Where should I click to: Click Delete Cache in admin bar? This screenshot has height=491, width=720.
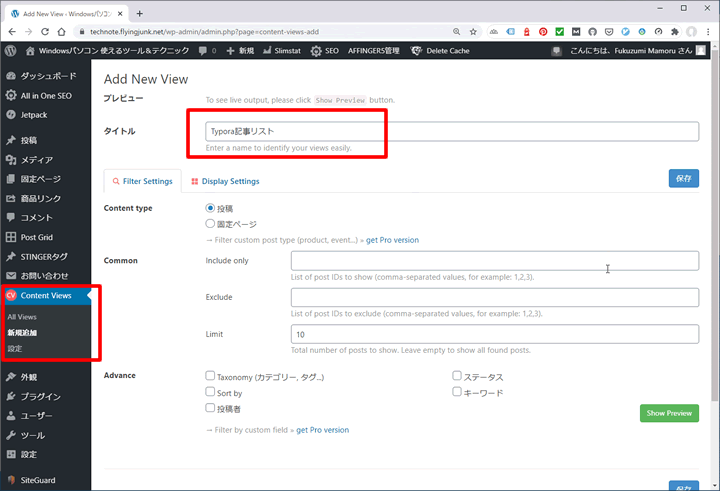[x=440, y=51]
